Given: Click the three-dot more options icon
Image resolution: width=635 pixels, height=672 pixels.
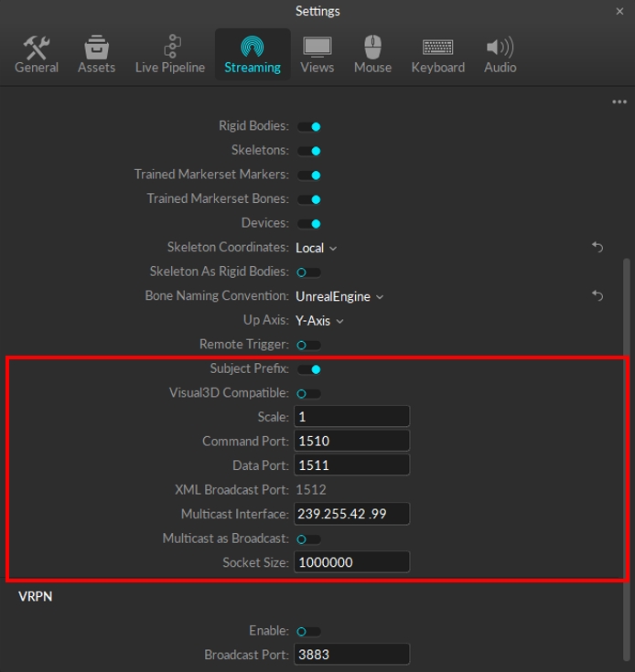Looking at the screenshot, I should tap(619, 102).
